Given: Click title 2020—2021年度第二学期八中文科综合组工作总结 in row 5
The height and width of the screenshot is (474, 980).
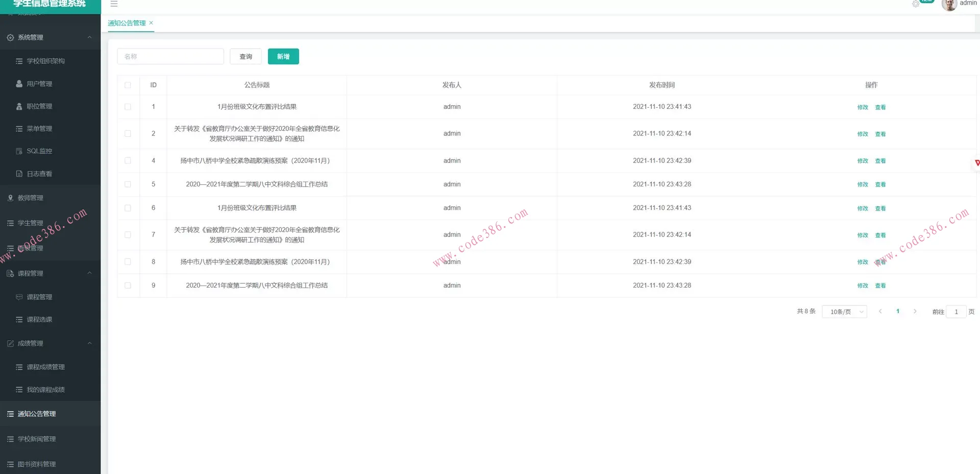Looking at the screenshot, I should click(257, 184).
